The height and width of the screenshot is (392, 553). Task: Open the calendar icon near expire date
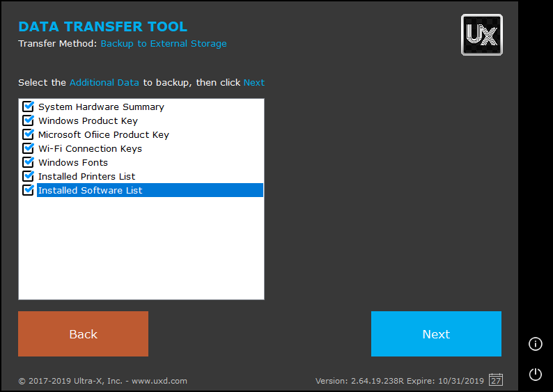[x=496, y=380]
